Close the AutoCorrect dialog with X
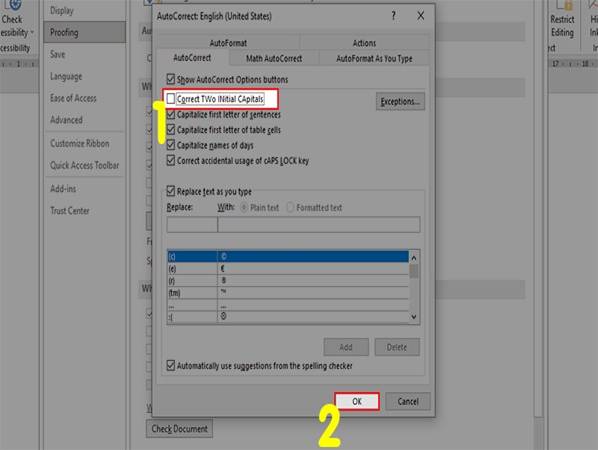Image resolution: width=598 pixels, height=450 pixels. pos(420,16)
